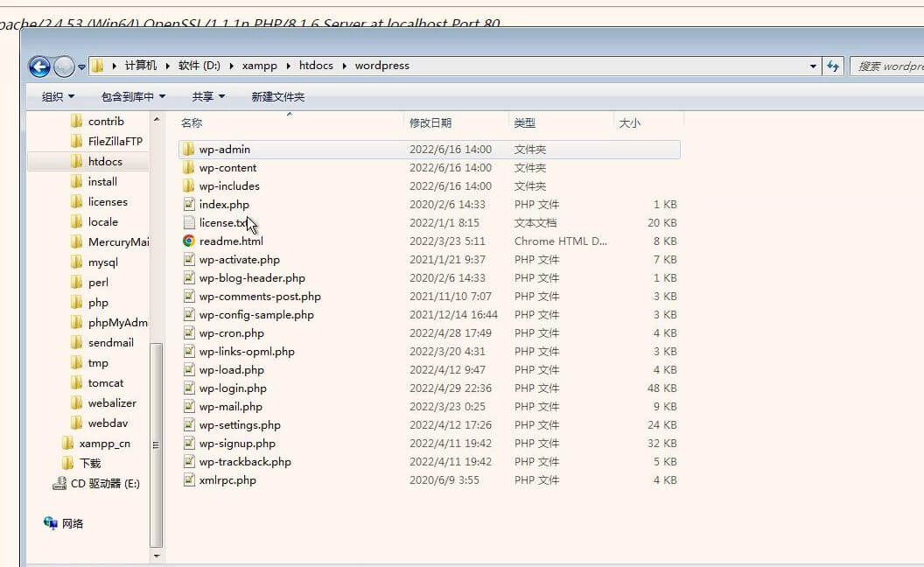924x567 pixels.
Task: Click the refresh icon beside address bar
Action: click(833, 66)
